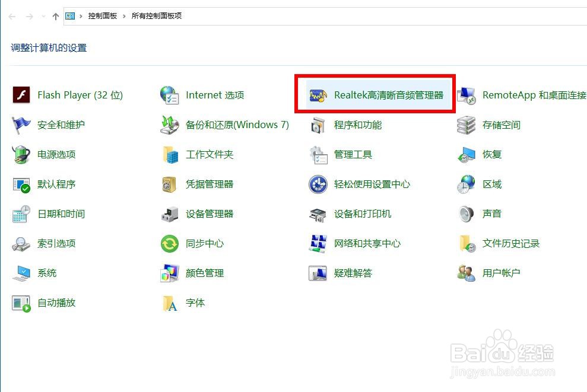Open the 管理工具 gear icon
Screen dimensions: 587x392
[319, 155]
